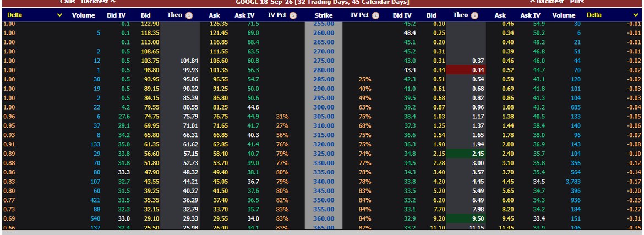Click the calls Bid IV column header
644x235 pixels.
[116, 15]
